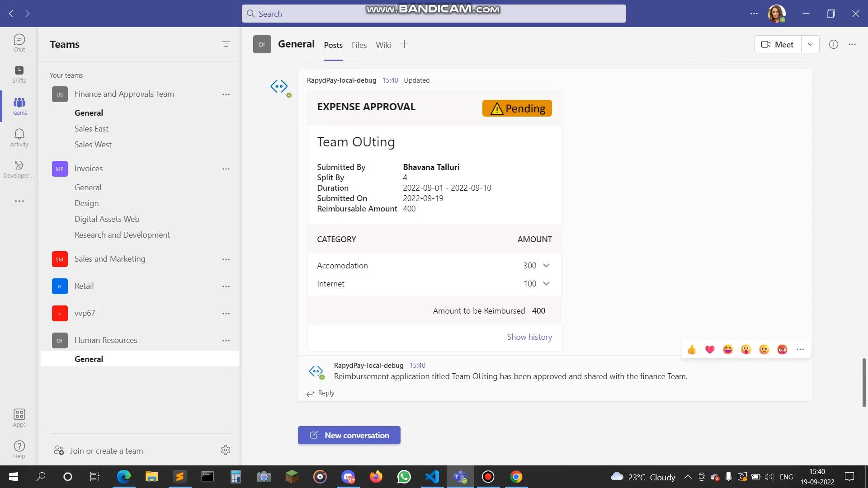This screenshot has width=868, height=488.
Task: Click the filter teams icon
Action: 226,44
